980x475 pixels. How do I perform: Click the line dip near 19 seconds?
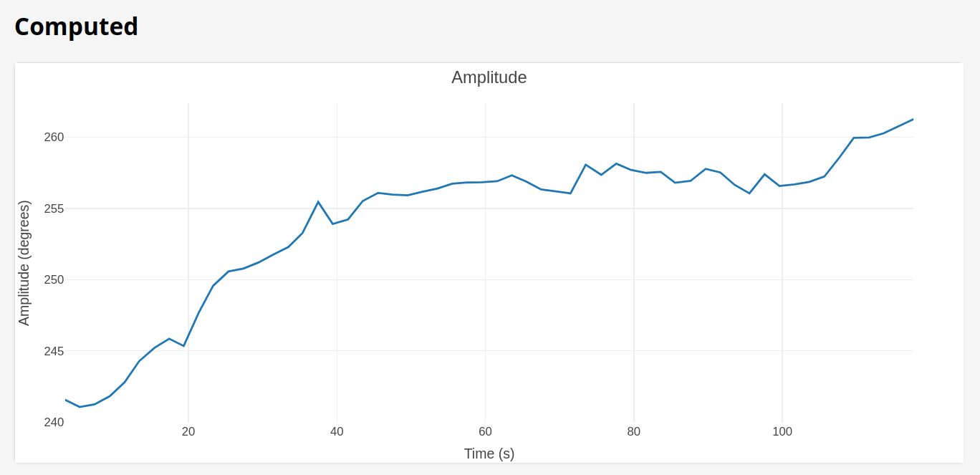click(x=184, y=346)
